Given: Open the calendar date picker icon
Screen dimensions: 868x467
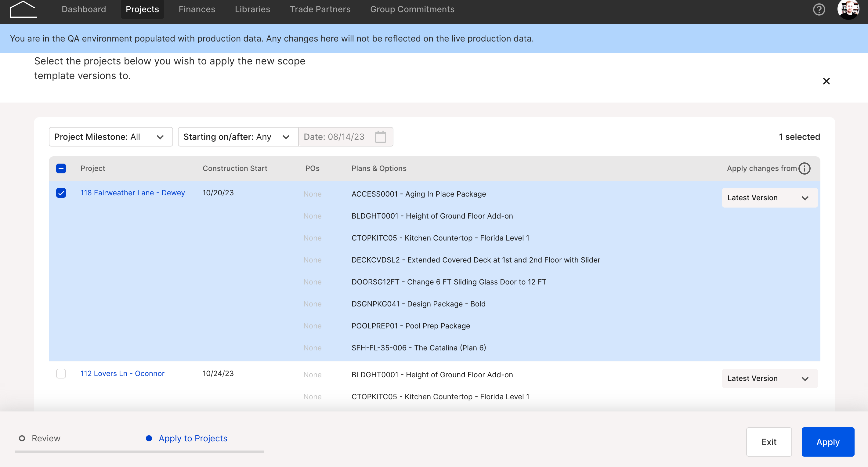Looking at the screenshot, I should pyautogui.click(x=380, y=137).
